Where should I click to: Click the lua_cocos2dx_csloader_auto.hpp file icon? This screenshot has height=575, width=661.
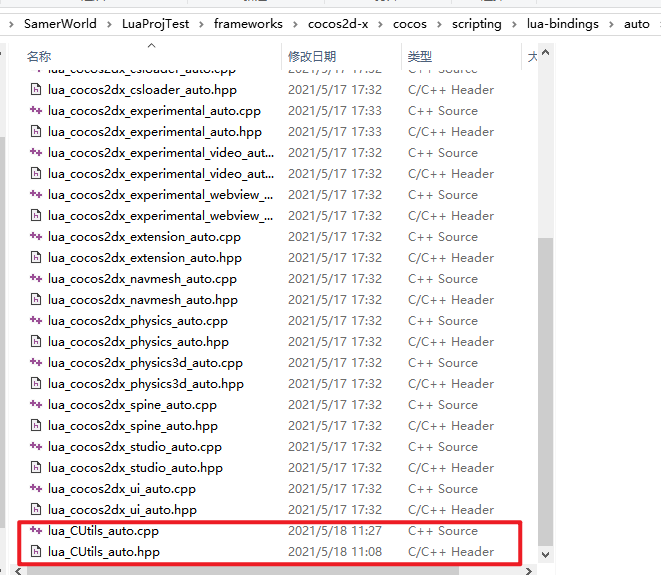click(x=36, y=90)
